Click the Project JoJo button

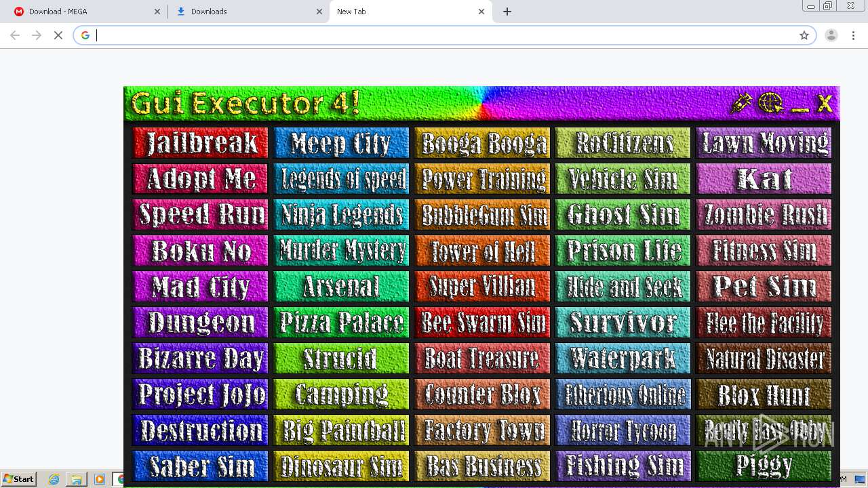point(201,394)
